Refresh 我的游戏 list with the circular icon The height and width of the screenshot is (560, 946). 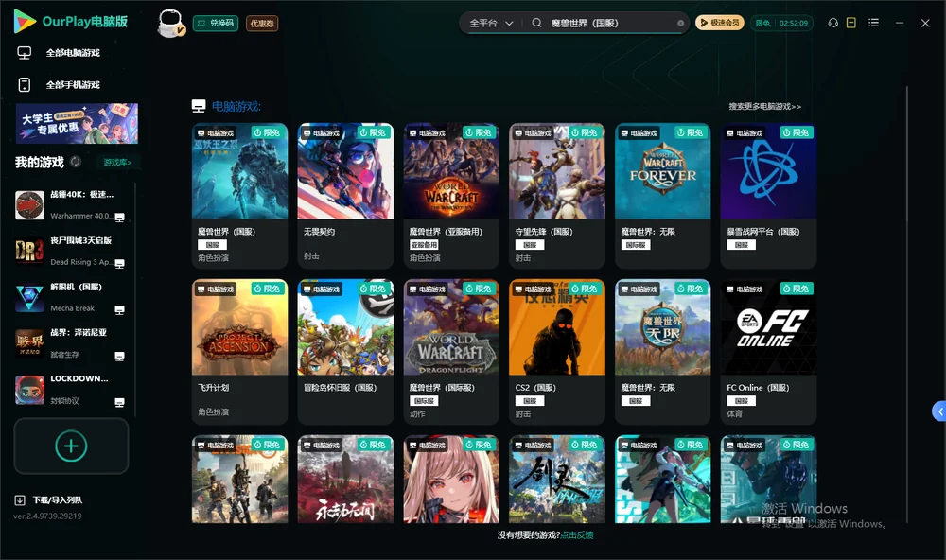(76, 162)
